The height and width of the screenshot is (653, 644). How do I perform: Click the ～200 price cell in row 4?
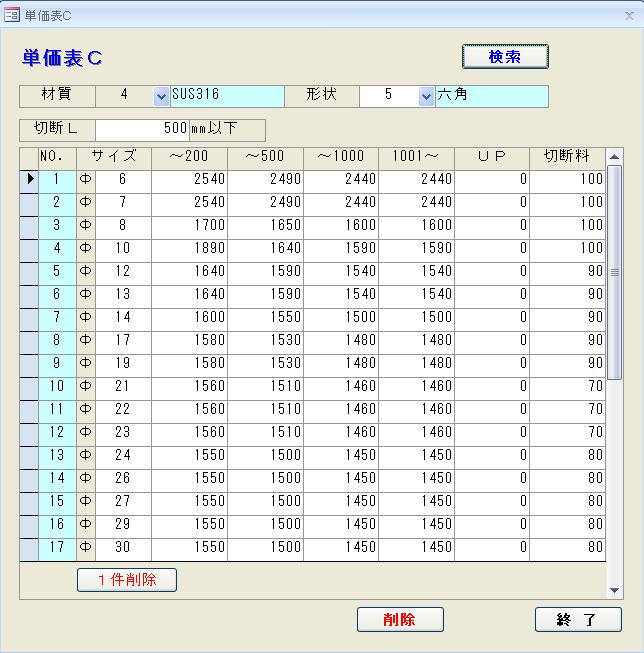(x=189, y=249)
